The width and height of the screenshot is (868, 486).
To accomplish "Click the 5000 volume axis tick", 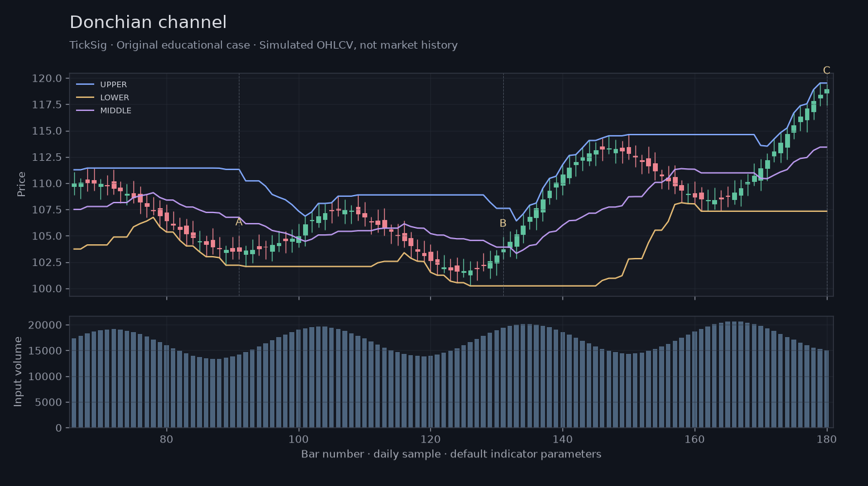I will [49, 403].
